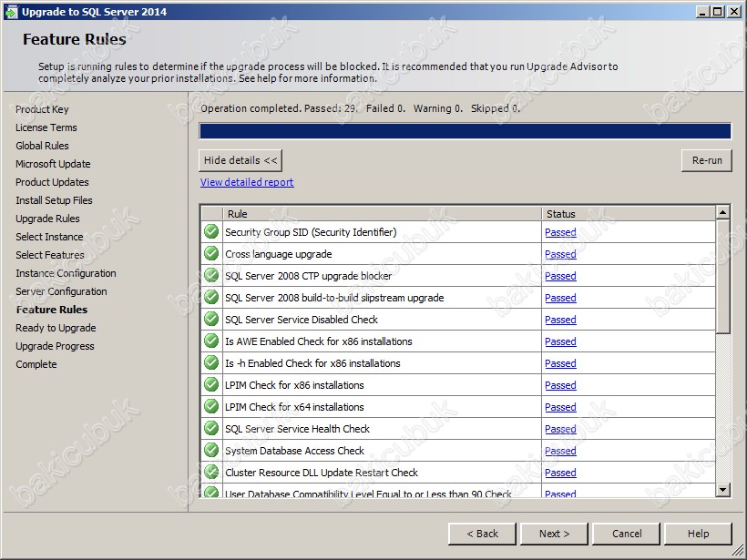This screenshot has height=560, width=747.
Task: Click check icon for LPIM Check for x64 installations
Action: [211, 407]
